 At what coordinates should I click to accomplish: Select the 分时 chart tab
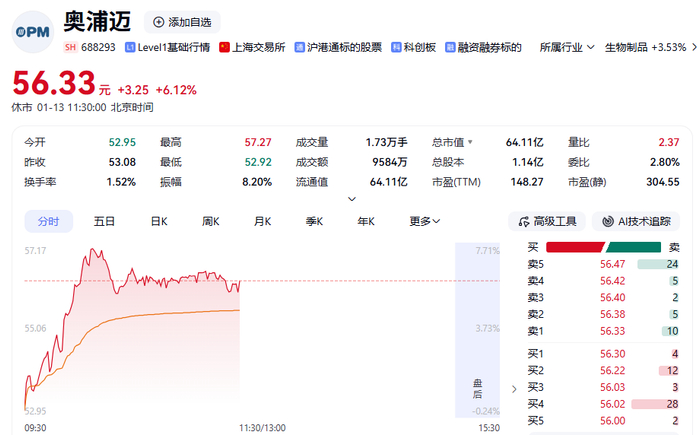49,222
